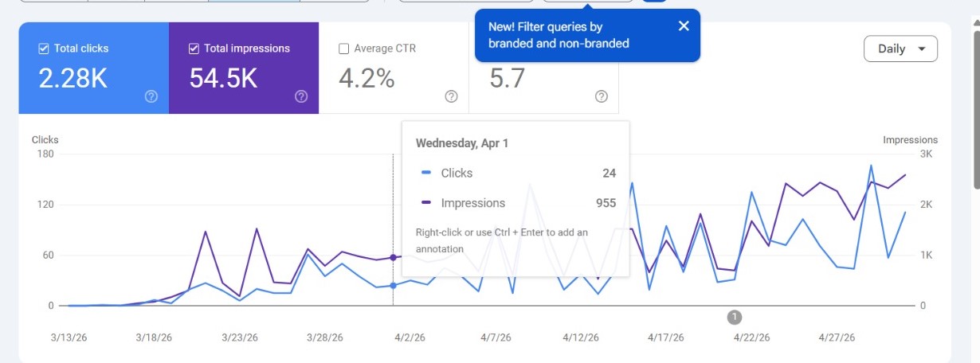The image size is (980, 363).
Task: Click the 'Wednesday, Apr 1' tooltip heading
Action: [462, 143]
